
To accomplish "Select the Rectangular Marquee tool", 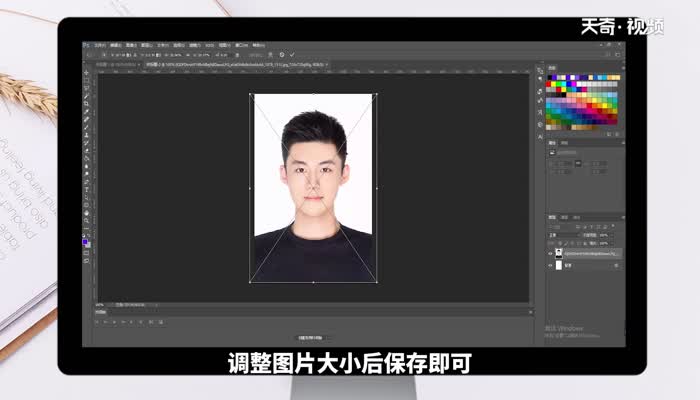I will tap(86, 80).
